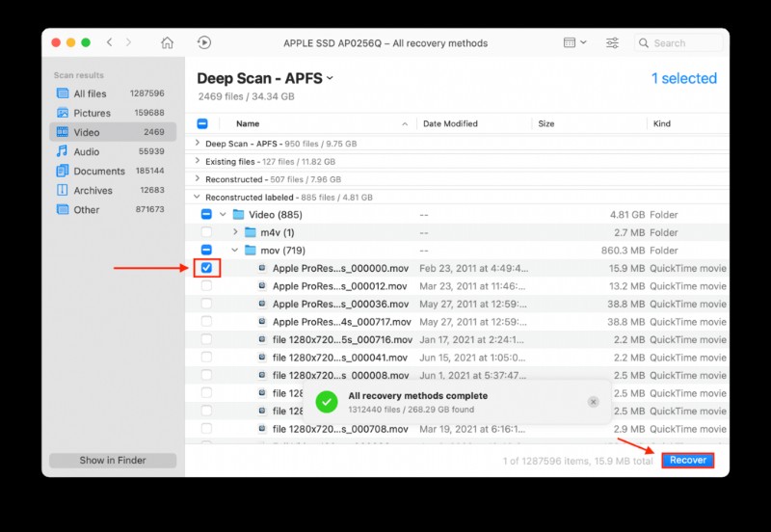Dismiss the recovery complete notification

point(593,402)
